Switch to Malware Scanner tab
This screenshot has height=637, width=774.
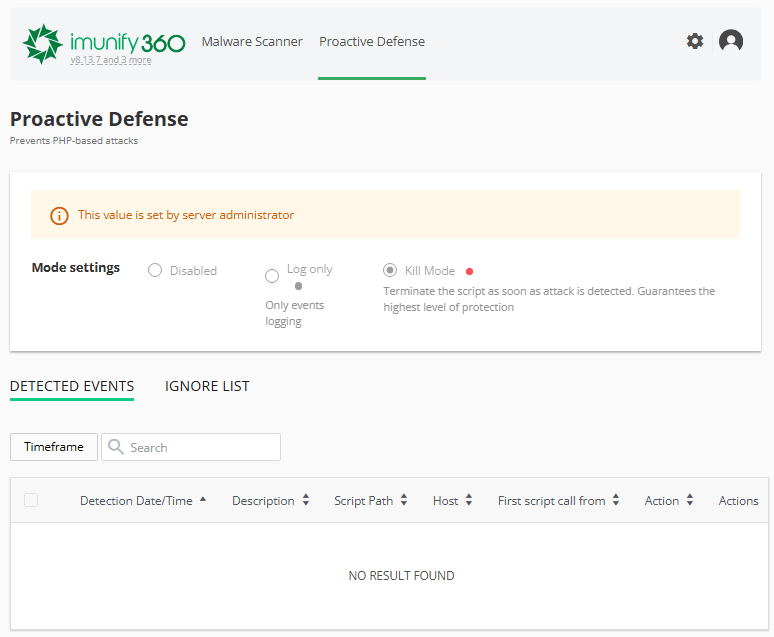[252, 41]
